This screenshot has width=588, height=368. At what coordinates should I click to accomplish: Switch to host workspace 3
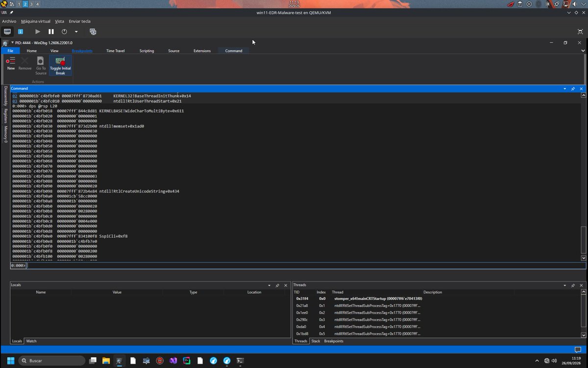(x=31, y=4)
